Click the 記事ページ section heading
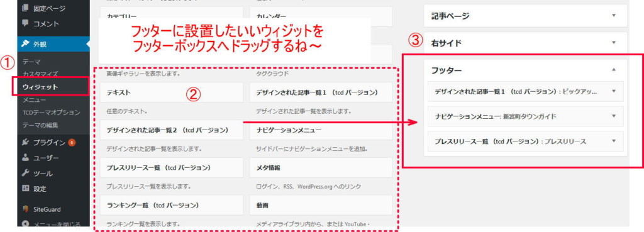This screenshot has width=644, height=232. (x=450, y=16)
